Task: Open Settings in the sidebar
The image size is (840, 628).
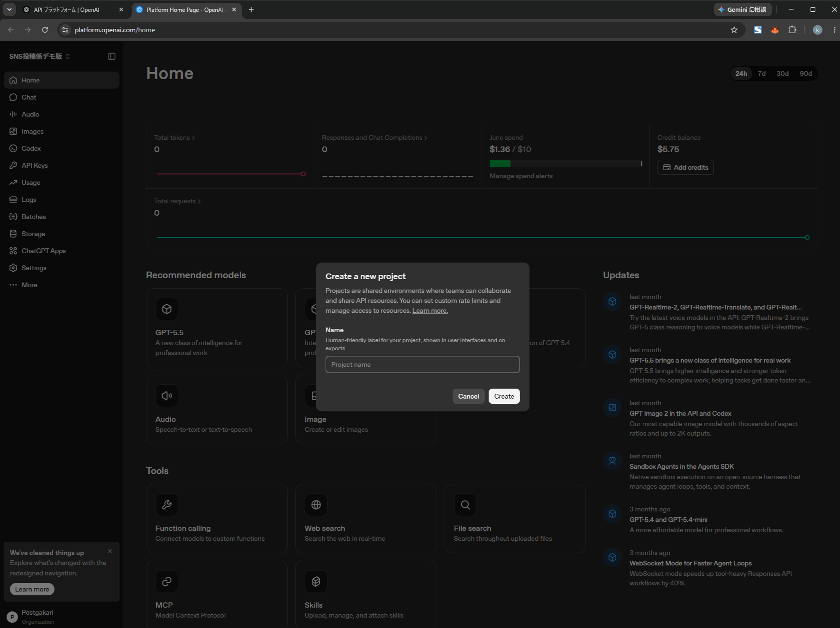Action: tap(61, 268)
